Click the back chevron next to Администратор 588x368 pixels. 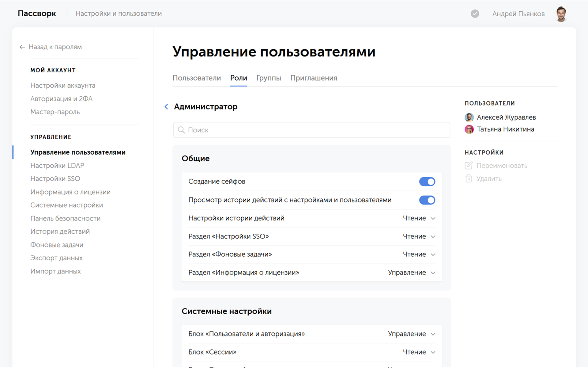(x=166, y=107)
